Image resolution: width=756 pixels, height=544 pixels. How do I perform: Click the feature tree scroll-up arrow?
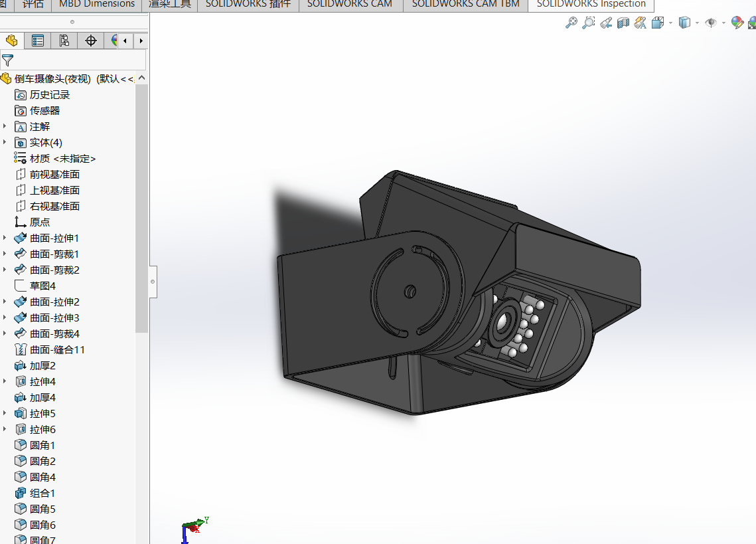point(141,78)
